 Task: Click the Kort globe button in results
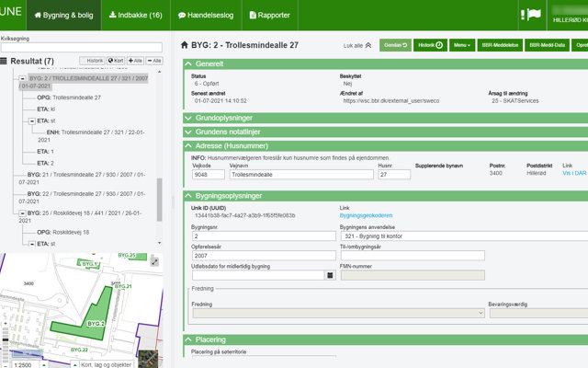pyautogui.click(x=115, y=61)
